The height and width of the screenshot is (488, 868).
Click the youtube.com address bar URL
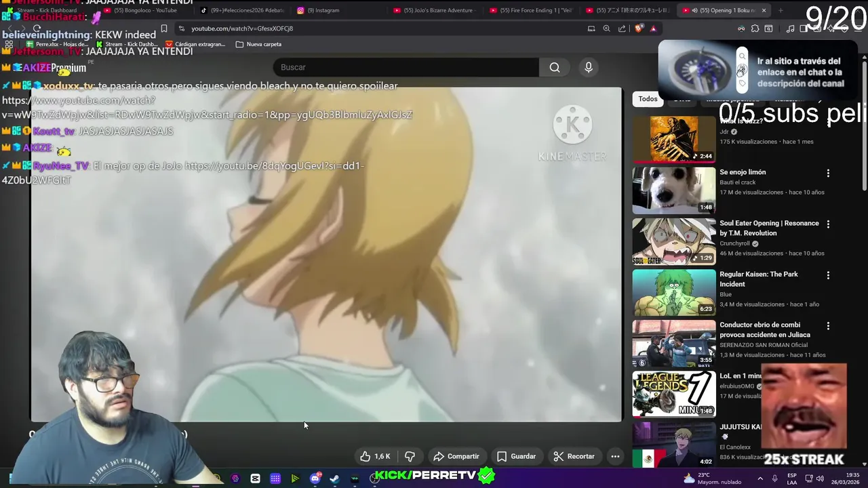click(x=242, y=28)
